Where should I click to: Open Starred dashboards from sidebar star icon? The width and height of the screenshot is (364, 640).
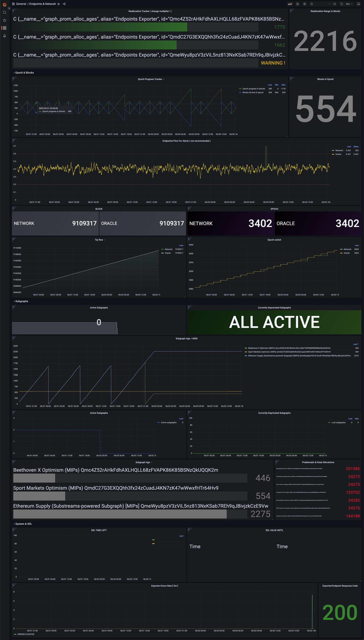[x=4, y=20]
